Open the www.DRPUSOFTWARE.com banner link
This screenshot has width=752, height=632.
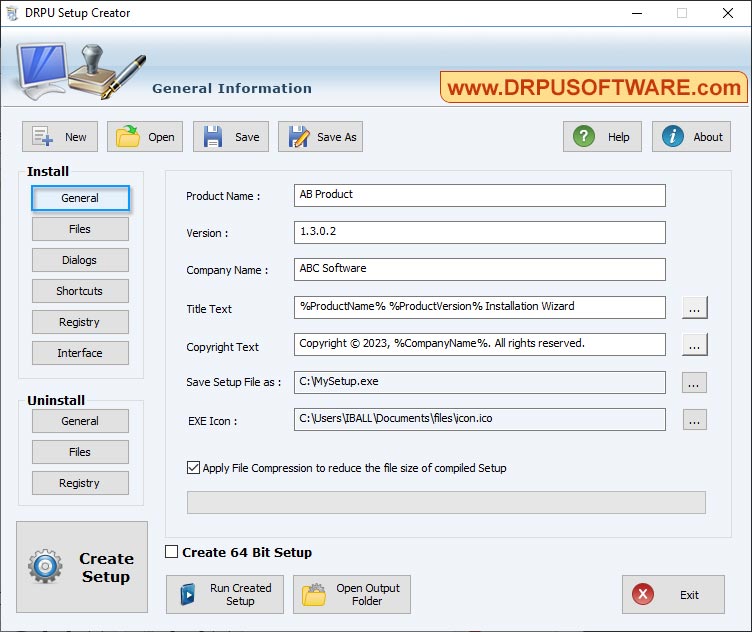(x=594, y=87)
